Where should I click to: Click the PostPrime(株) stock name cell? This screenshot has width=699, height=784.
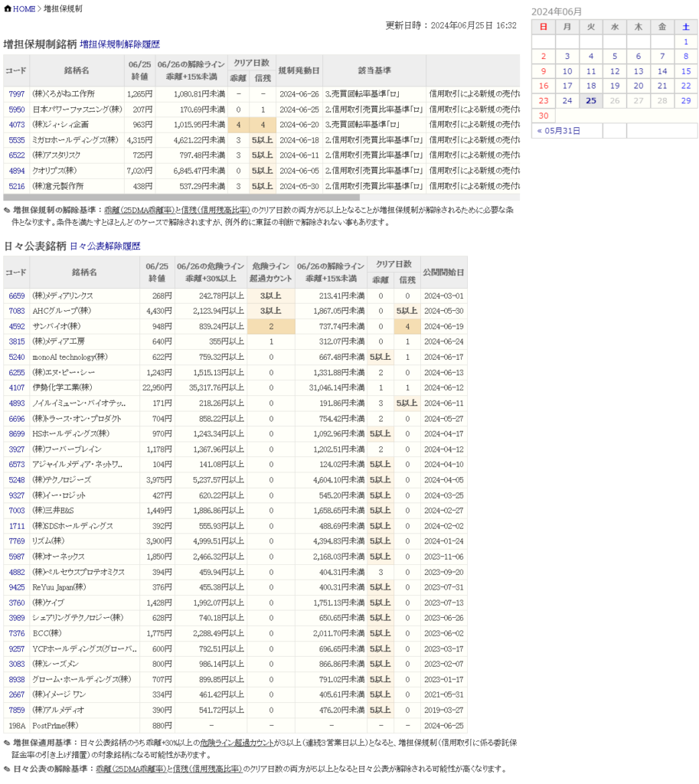84,726
